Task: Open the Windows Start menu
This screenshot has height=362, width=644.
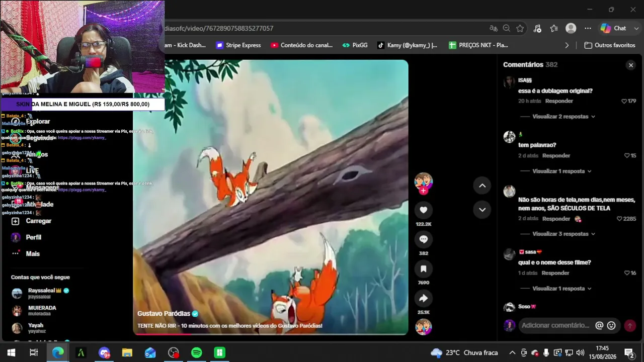Action: click(x=11, y=352)
